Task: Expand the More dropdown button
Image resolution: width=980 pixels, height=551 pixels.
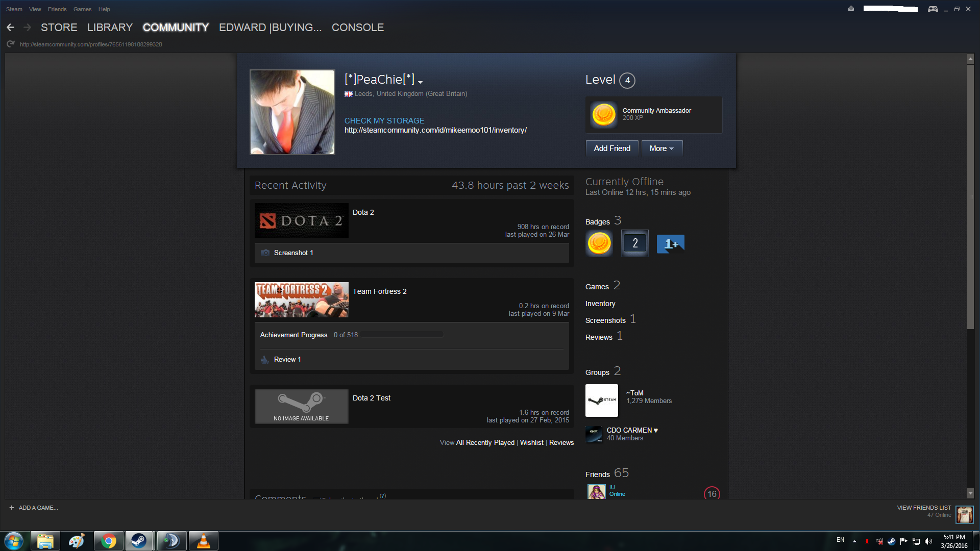Action: (661, 148)
